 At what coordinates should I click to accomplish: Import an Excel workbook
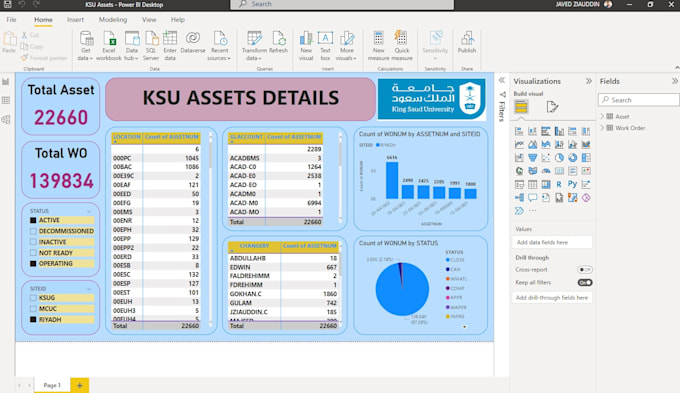pos(109,46)
